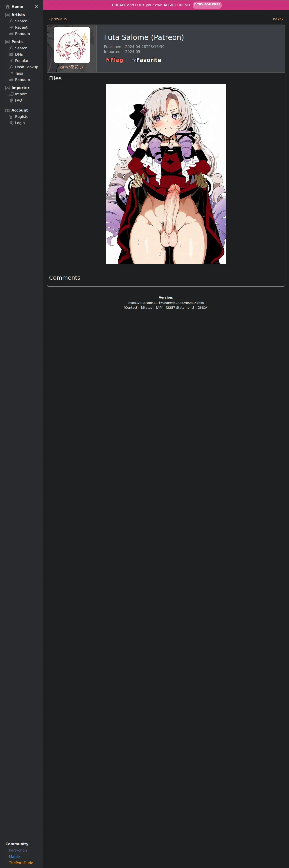The width and height of the screenshot is (289, 868).
Task: Close the sidebar with the X icon
Action: coord(36,7)
